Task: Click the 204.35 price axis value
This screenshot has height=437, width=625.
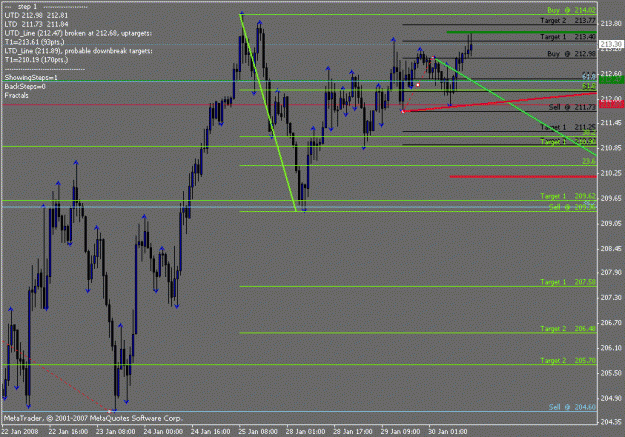Action: [x=611, y=422]
